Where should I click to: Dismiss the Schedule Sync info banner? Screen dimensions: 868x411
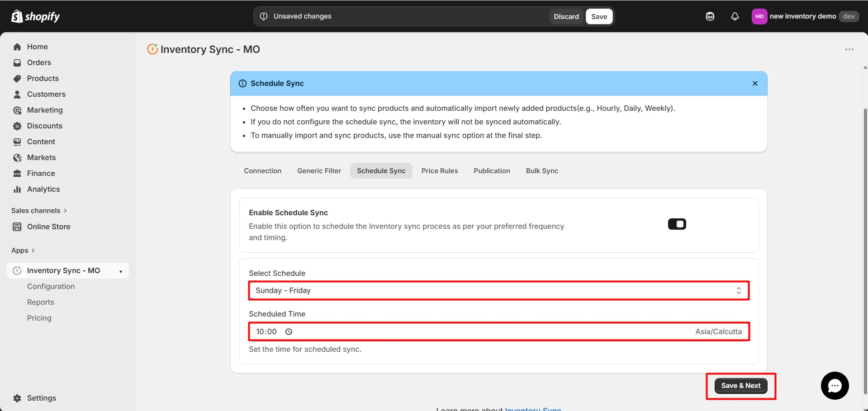click(755, 83)
